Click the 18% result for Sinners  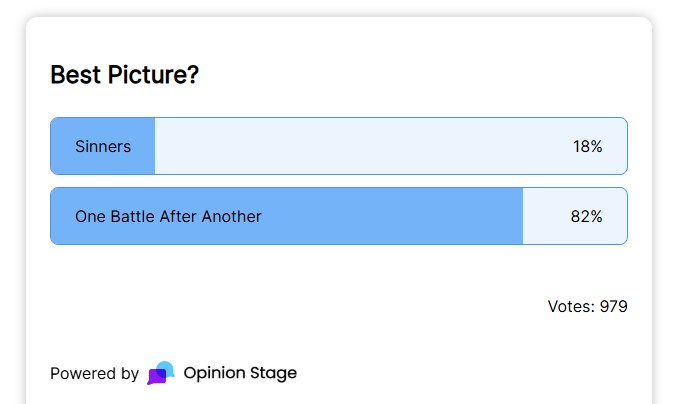[x=587, y=146]
